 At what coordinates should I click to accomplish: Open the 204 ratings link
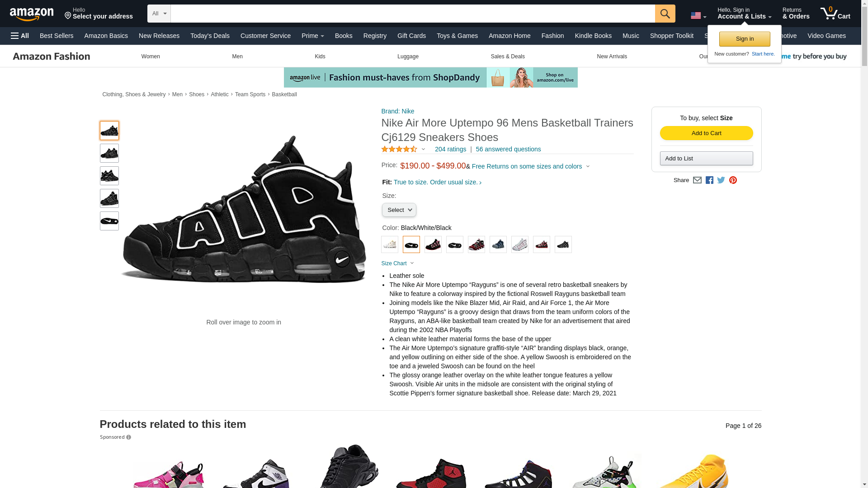(450, 149)
